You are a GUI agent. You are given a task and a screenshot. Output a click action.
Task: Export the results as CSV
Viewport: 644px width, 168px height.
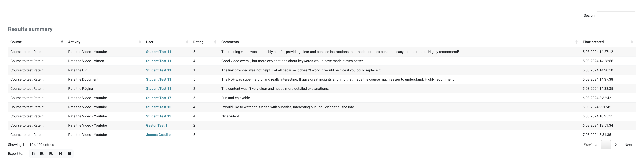(42, 154)
